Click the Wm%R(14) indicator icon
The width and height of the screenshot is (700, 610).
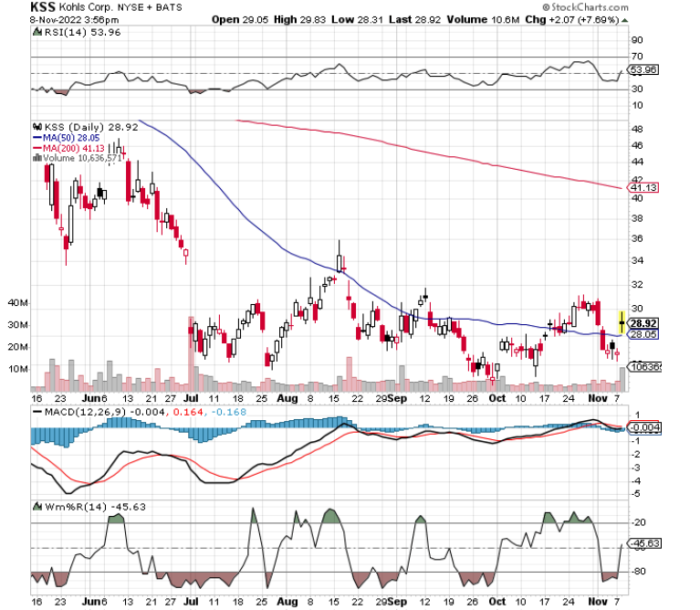(x=37, y=507)
